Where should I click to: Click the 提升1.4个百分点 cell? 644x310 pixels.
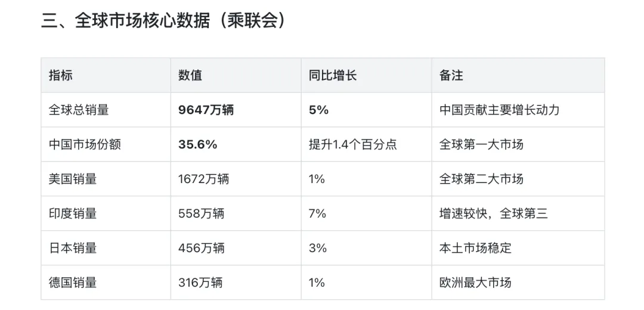tap(352, 144)
